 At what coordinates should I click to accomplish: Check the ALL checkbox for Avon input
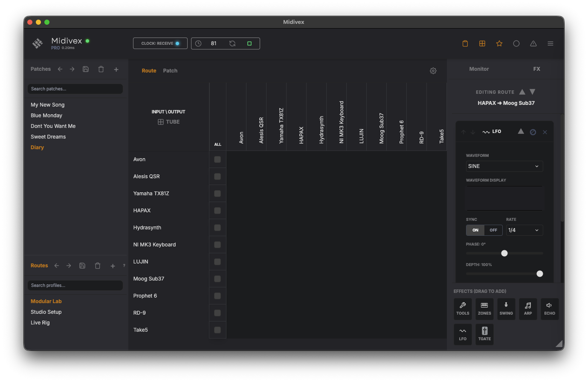[217, 159]
